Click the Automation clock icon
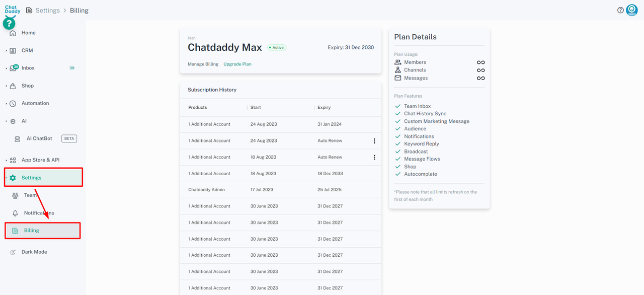Image resolution: width=644 pixels, height=295 pixels. pos(13,104)
